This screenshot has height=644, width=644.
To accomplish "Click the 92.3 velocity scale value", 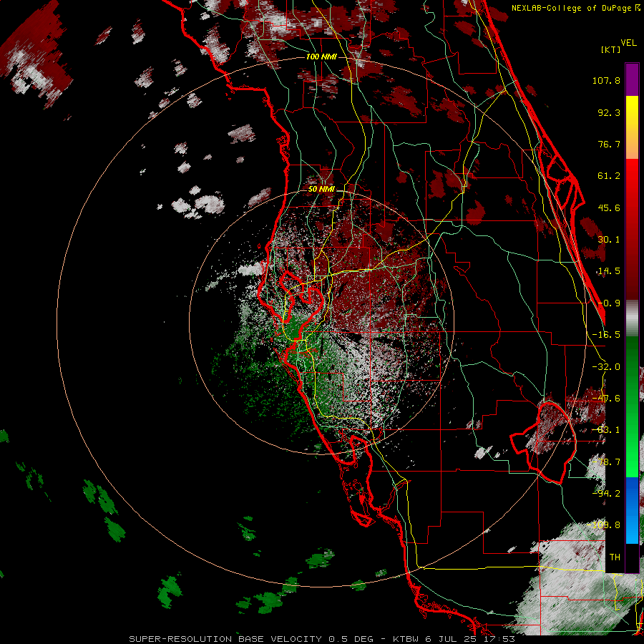I will [x=609, y=112].
